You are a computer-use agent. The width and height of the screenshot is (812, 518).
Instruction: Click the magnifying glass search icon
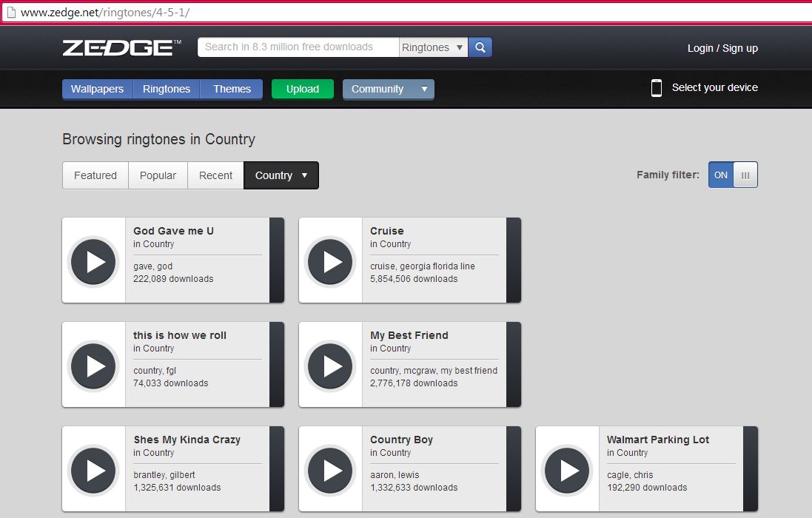point(480,47)
